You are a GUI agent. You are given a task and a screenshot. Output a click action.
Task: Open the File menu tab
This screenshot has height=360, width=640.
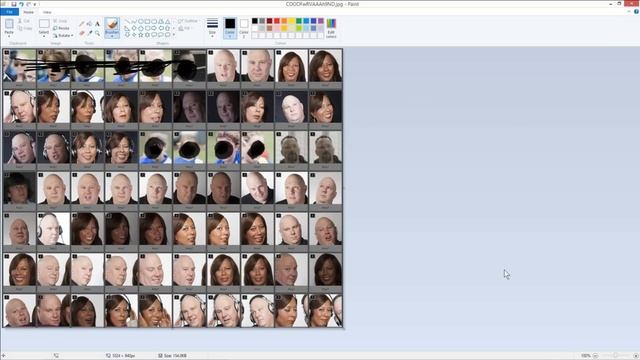click(9, 12)
